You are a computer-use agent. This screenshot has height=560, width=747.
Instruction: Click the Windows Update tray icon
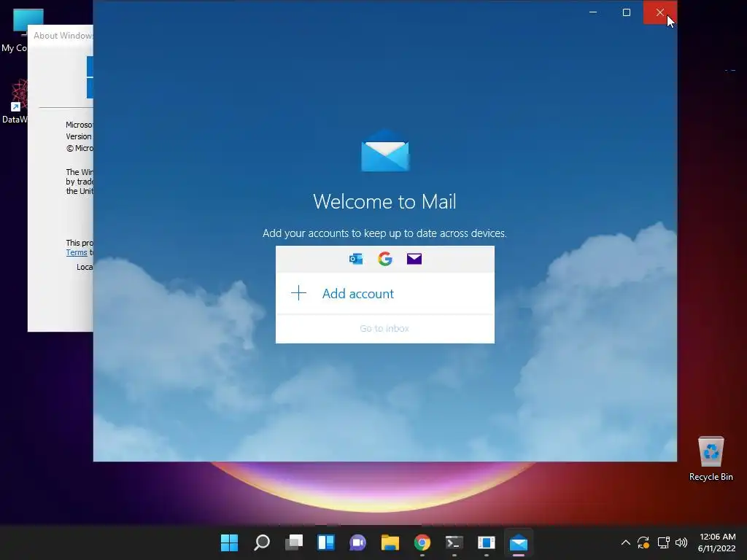[x=643, y=542]
